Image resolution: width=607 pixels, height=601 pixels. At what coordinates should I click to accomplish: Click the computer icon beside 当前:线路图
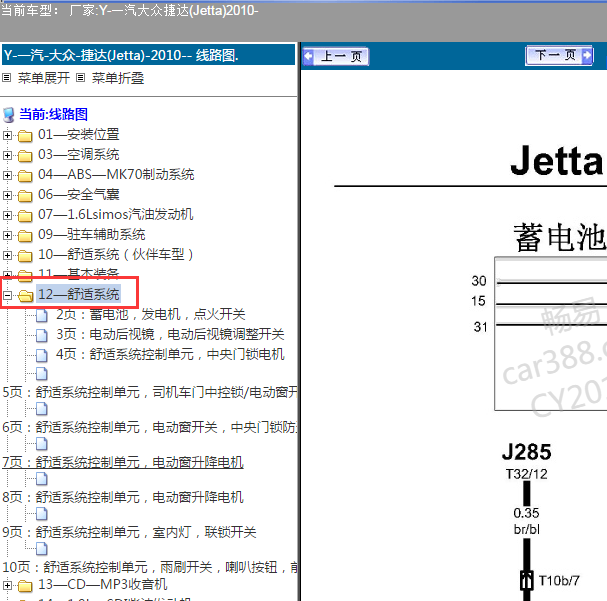click(9, 115)
